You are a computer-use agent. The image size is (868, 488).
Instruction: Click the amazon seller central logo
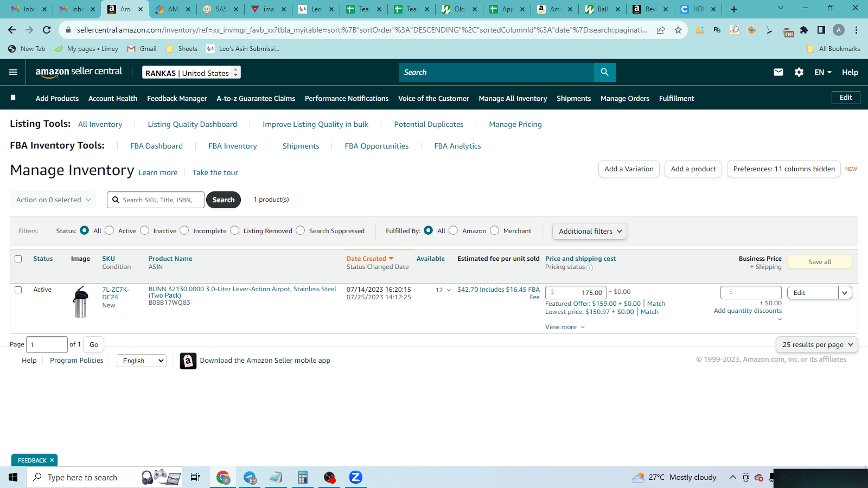[79, 72]
